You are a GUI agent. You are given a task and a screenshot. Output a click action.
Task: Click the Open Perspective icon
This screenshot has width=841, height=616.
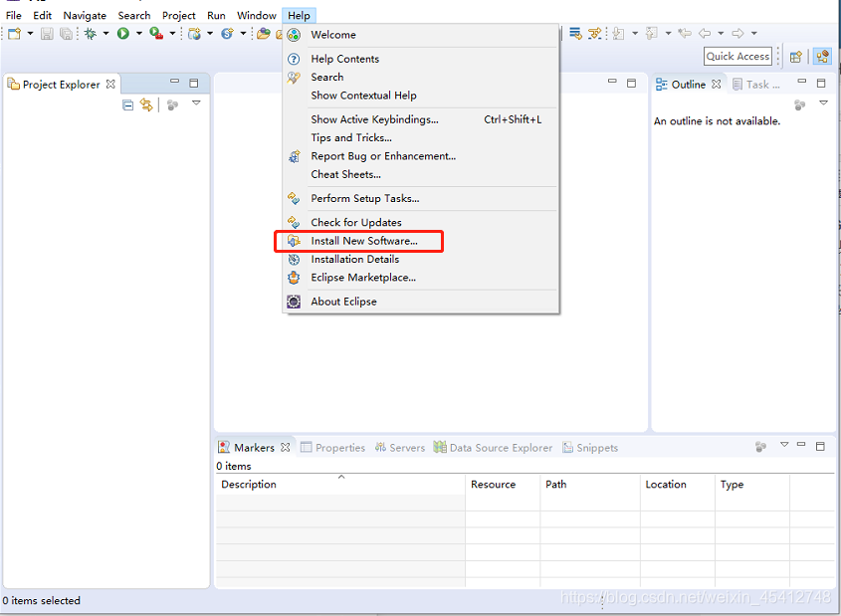pos(796,57)
